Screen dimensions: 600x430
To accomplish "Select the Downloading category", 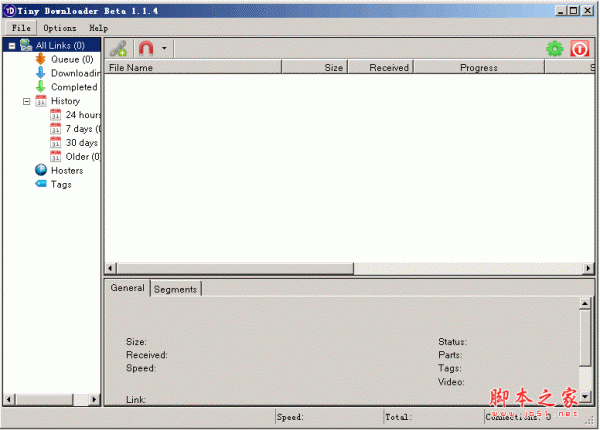I will click(x=75, y=73).
